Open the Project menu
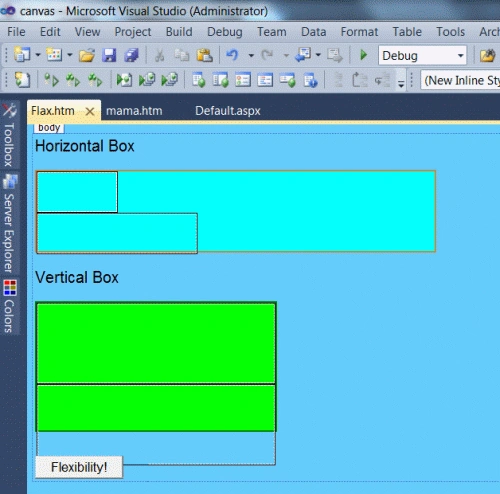Image resolution: width=500 pixels, height=494 pixels. (133, 32)
